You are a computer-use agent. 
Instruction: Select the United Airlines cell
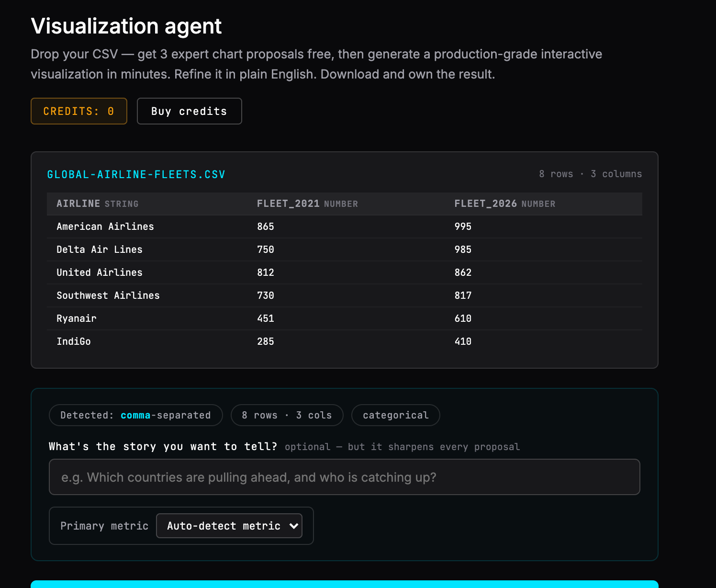coord(100,272)
